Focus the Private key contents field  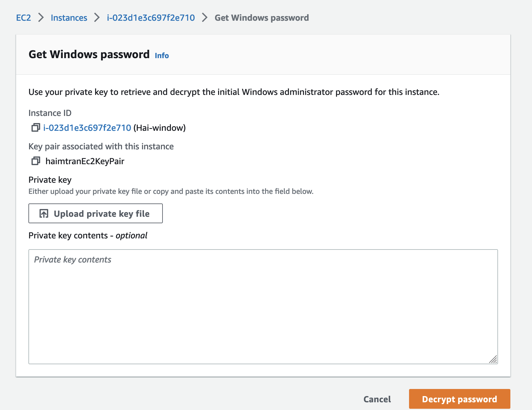(263, 307)
